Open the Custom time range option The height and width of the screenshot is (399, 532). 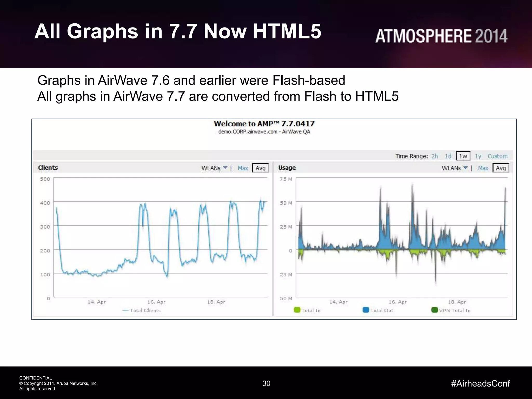[497, 156]
